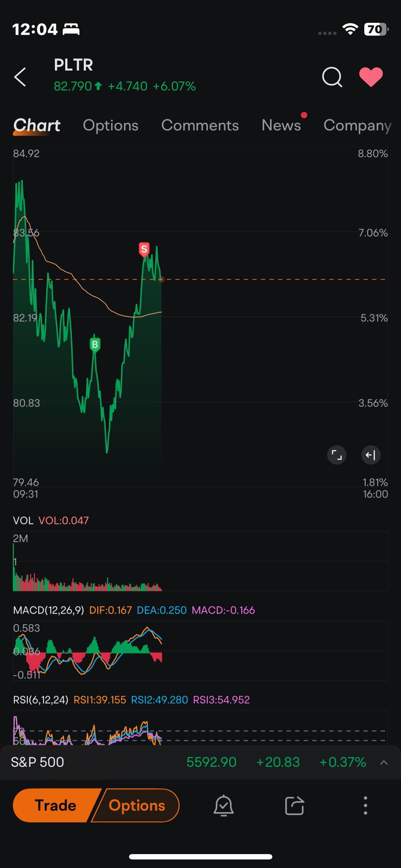Tap the DEA:0.250 value
Image resolution: width=401 pixels, height=868 pixels.
162,610
